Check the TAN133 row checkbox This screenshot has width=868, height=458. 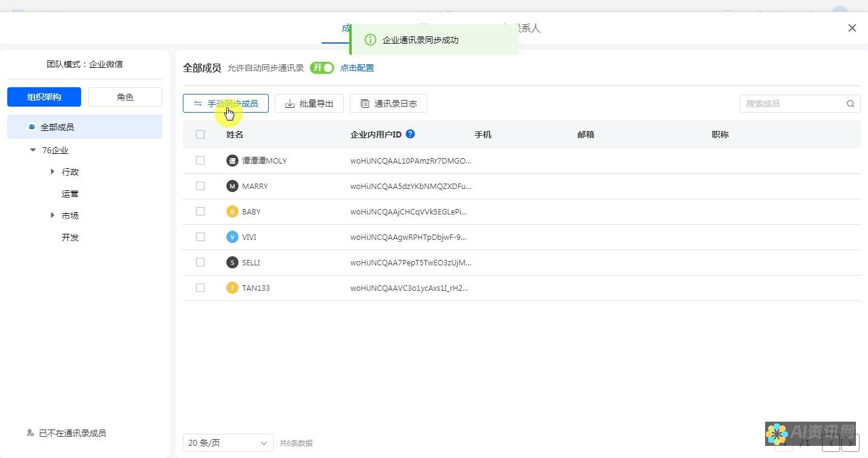200,288
